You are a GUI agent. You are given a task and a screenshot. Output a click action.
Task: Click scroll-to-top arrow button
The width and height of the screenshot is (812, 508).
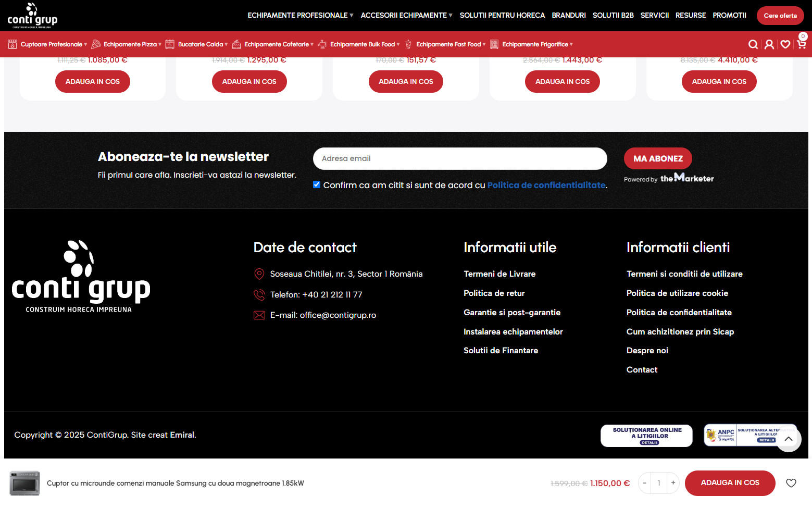(789, 439)
